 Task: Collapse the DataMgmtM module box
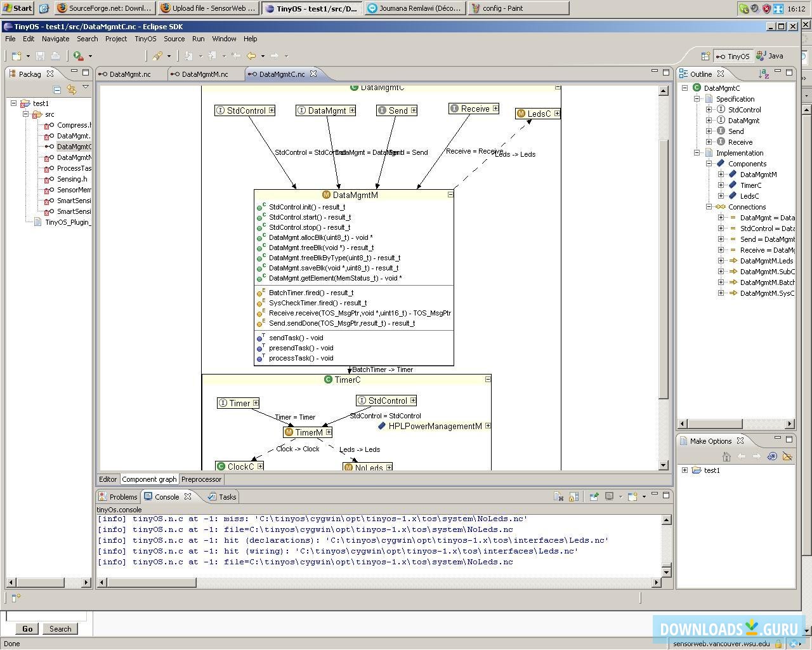(450, 195)
